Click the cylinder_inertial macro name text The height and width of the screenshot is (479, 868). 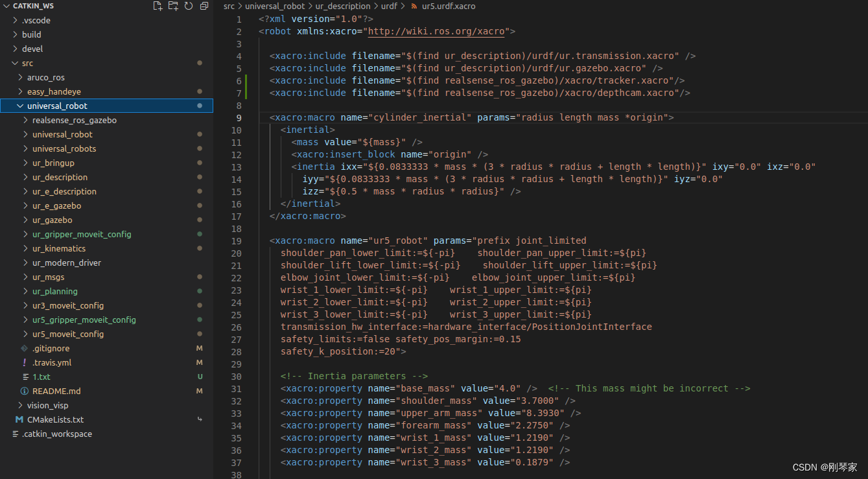pyautogui.click(x=423, y=117)
